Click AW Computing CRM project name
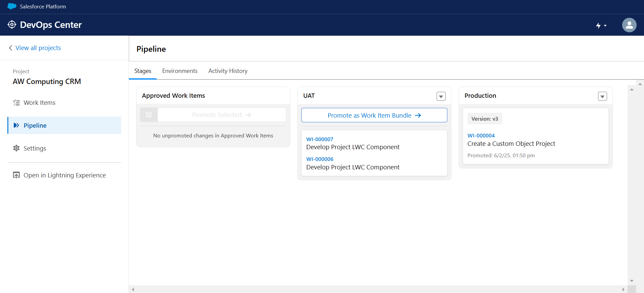This screenshot has width=644, height=293. (47, 81)
